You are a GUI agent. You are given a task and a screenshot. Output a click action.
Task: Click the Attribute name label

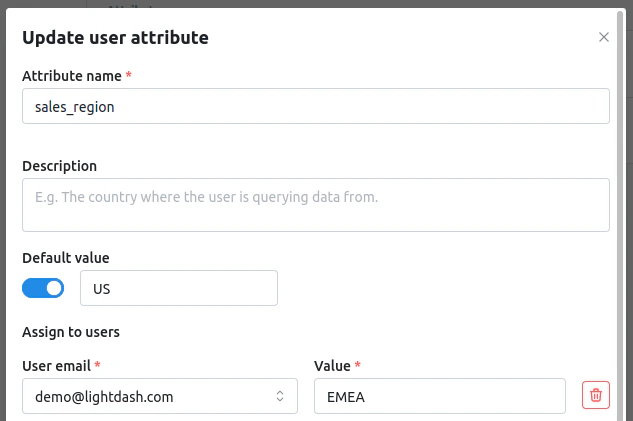72,76
